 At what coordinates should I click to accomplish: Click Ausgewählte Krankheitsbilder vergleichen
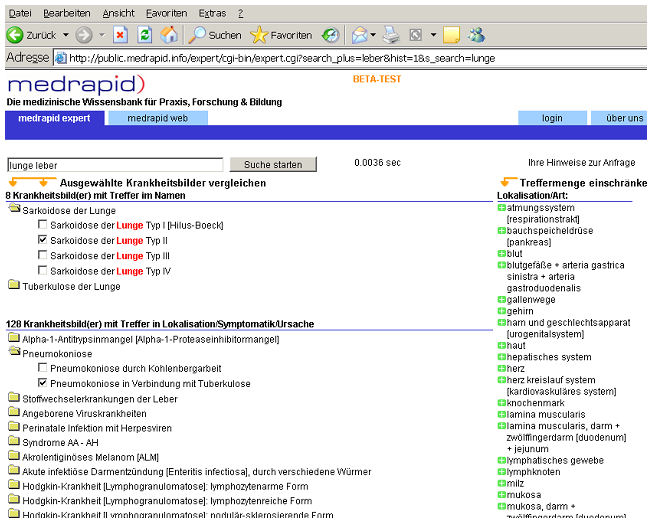[163, 183]
